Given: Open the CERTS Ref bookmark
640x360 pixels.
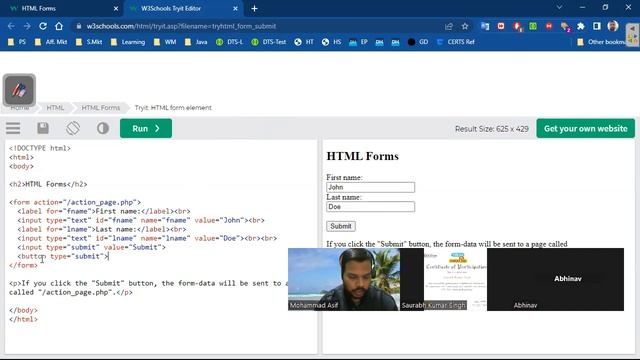Looking at the screenshot, I should [x=456, y=42].
